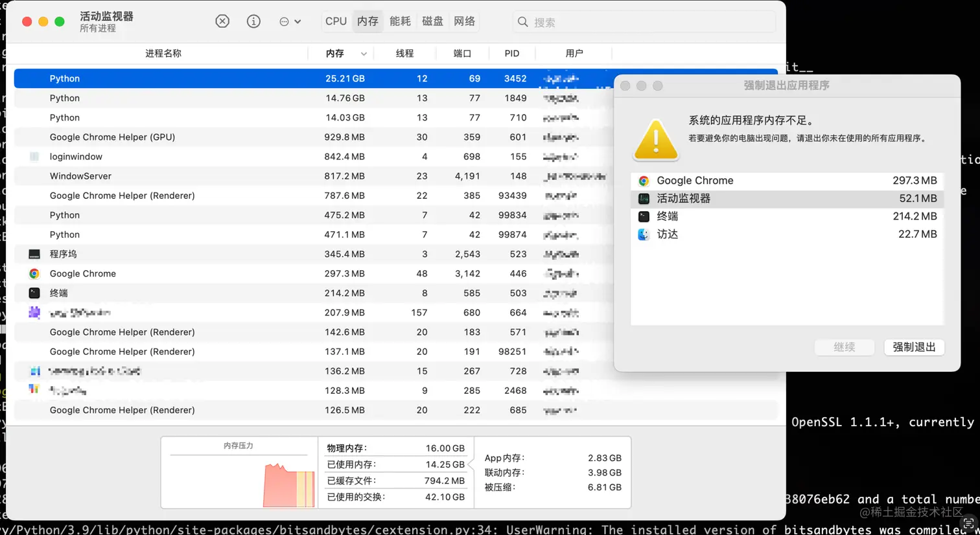Image resolution: width=980 pixels, height=535 pixels.
Task: Sort by 线程 column header
Action: coord(404,53)
